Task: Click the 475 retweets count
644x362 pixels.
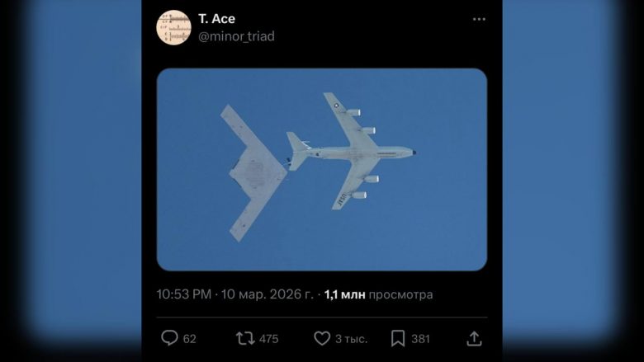Action: (268, 338)
